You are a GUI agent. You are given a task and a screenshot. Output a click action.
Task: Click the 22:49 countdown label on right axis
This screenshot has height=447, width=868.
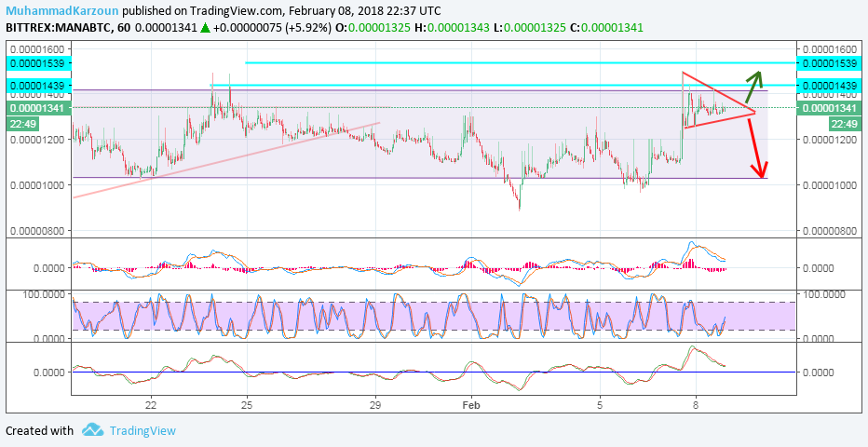coord(844,123)
